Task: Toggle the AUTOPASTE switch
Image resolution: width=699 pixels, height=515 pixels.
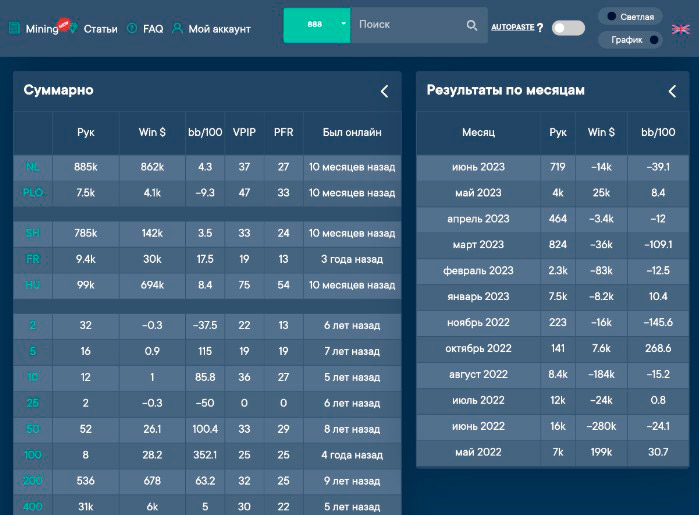Action: 568,28
